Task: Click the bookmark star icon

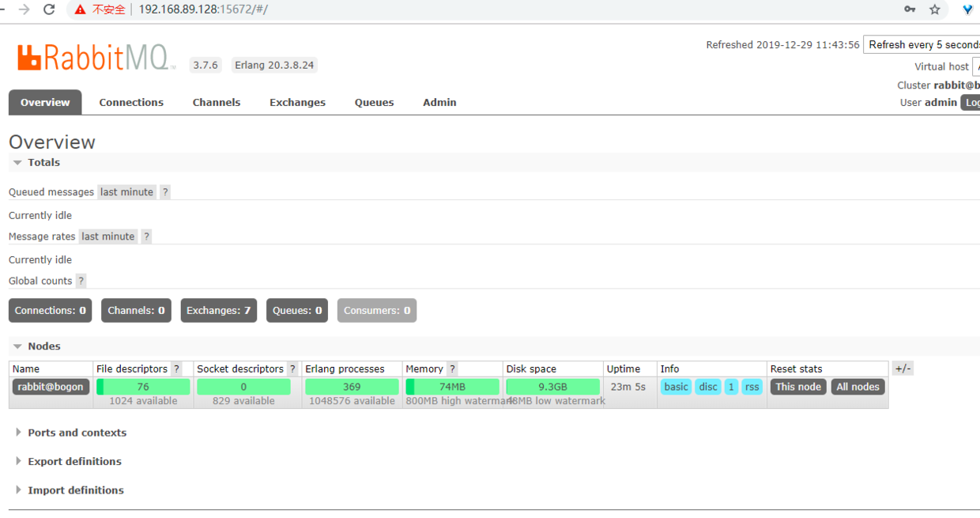Action: tap(935, 9)
